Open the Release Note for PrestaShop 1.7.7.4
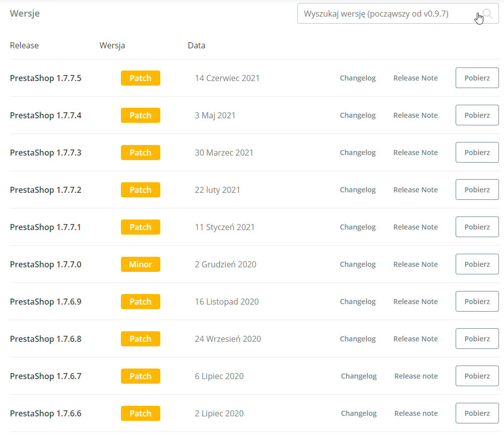The width and height of the screenshot is (504, 437). point(415,115)
